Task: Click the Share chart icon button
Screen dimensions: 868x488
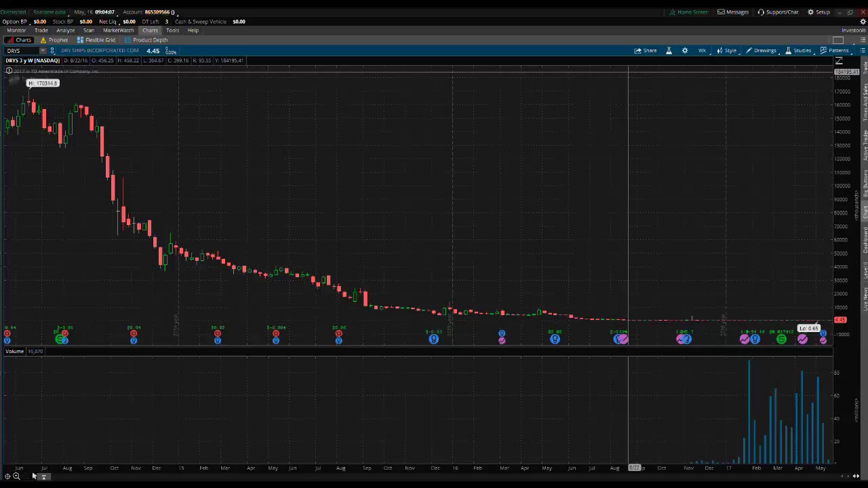Action: click(645, 51)
